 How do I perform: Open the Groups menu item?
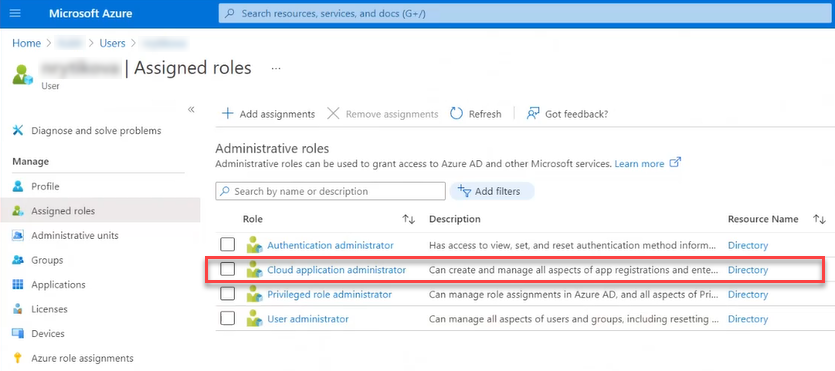pos(47,260)
